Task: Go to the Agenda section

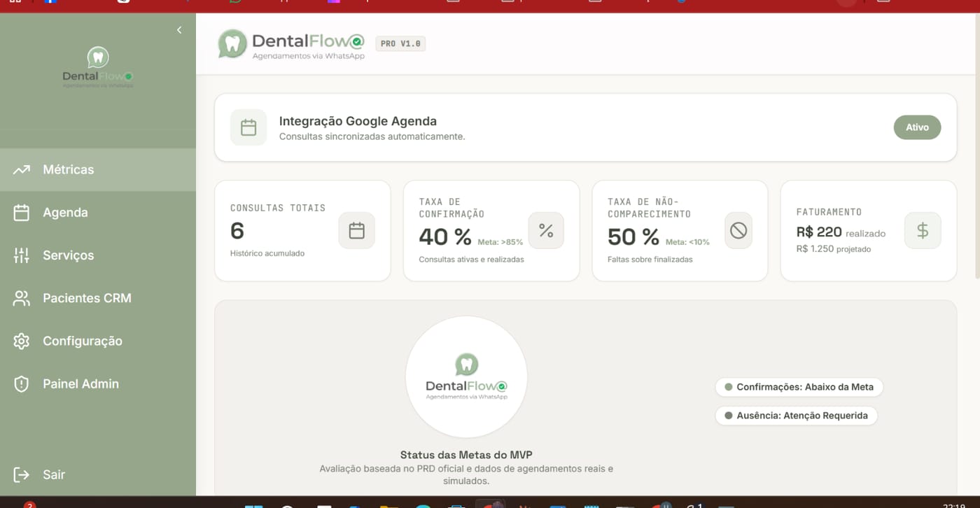Action: pyautogui.click(x=98, y=213)
